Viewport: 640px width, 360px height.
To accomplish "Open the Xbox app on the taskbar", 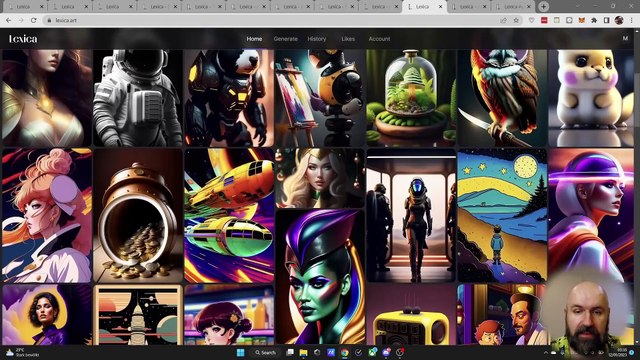I will (x=373, y=352).
